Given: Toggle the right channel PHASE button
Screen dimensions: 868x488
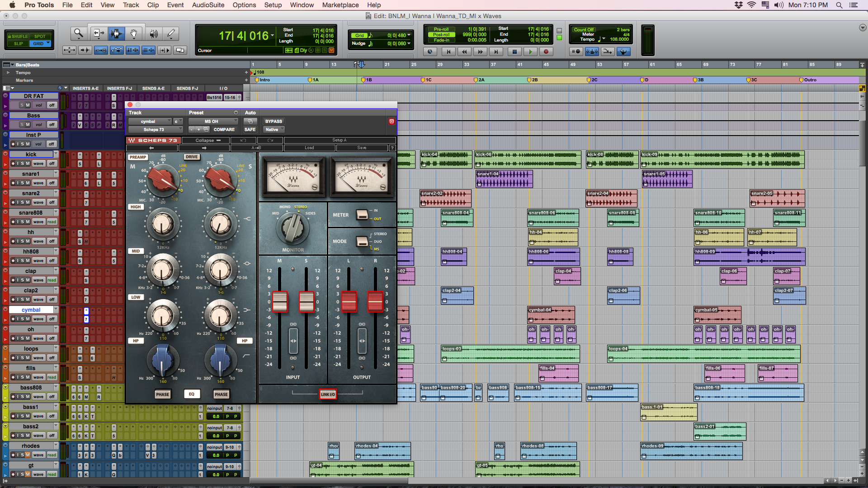Looking at the screenshot, I should pyautogui.click(x=221, y=394).
